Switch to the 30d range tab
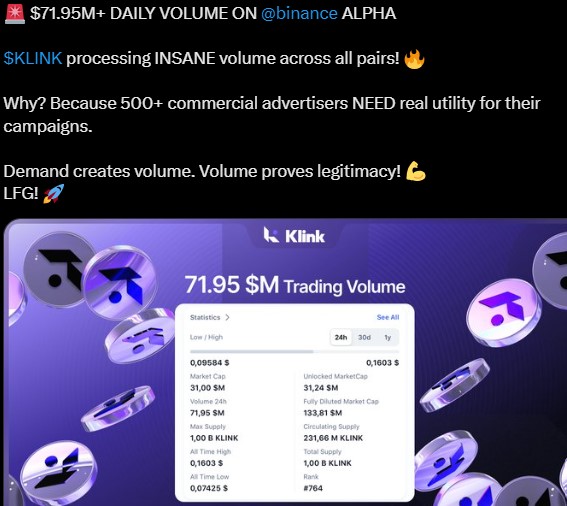The width and height of the screenshot is (567, 506). point(364,337)
